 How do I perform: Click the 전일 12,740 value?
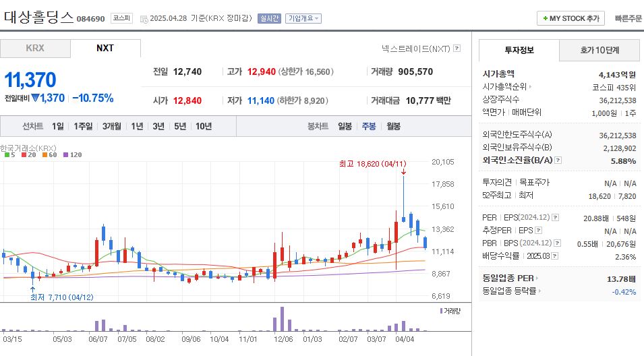tap(187, 72)
